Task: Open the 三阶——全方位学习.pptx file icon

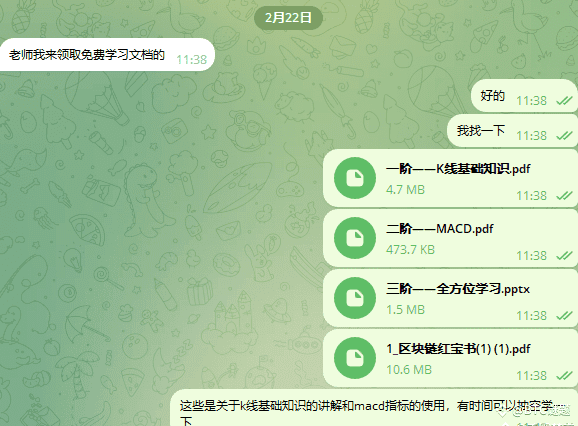Action: (355, 298)
